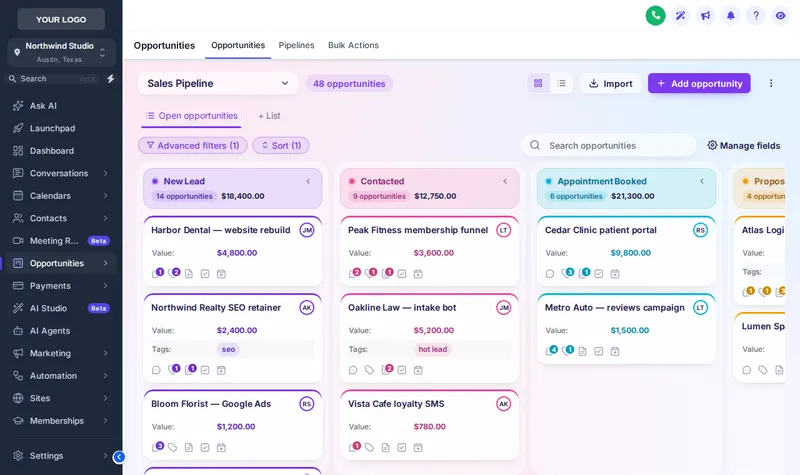Toggle task checkbox on Oakline Law card
This screenshot has width=800, height=475.
tap(402, 370)
